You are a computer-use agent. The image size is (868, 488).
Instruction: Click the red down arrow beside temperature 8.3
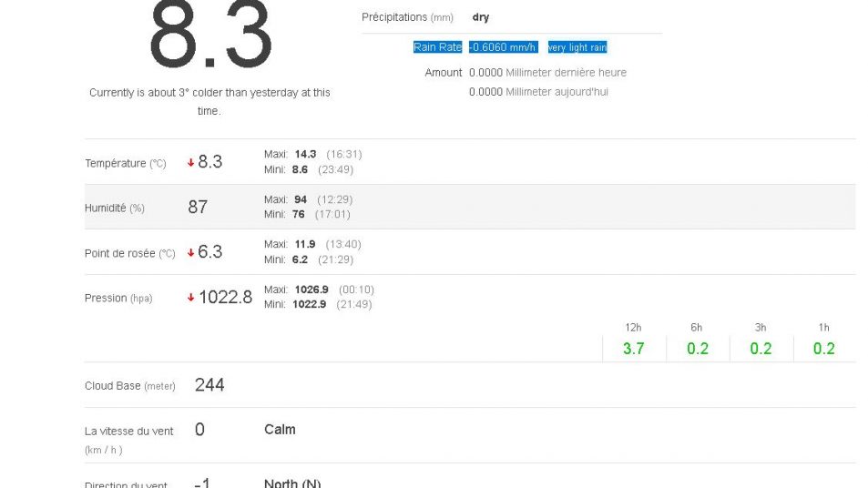[191, 163]
